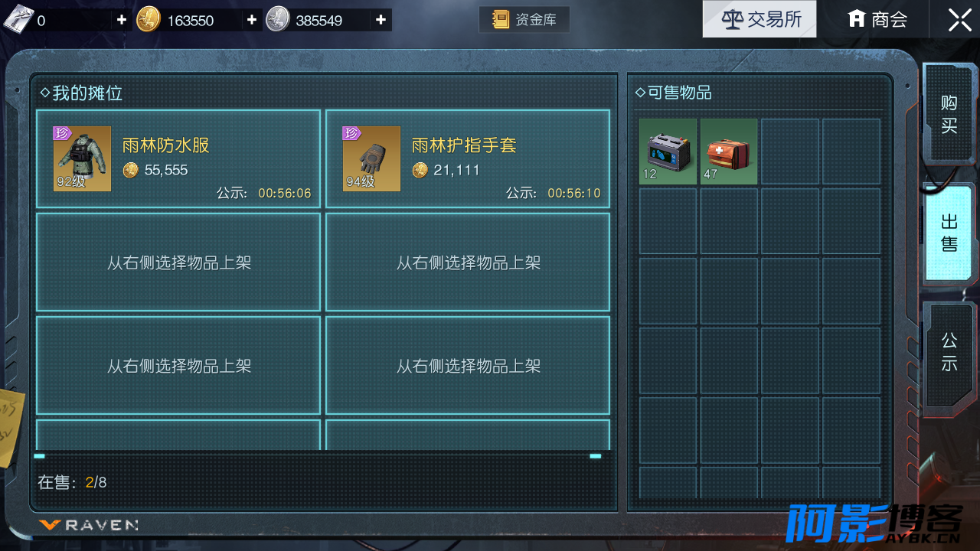Click the silver coin currency icon
This screenshot has width=980, height=551.
click(277, 20)
